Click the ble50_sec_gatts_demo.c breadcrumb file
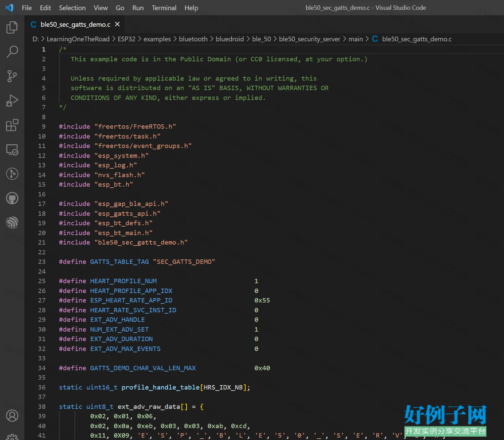 (x=417, y=39)
